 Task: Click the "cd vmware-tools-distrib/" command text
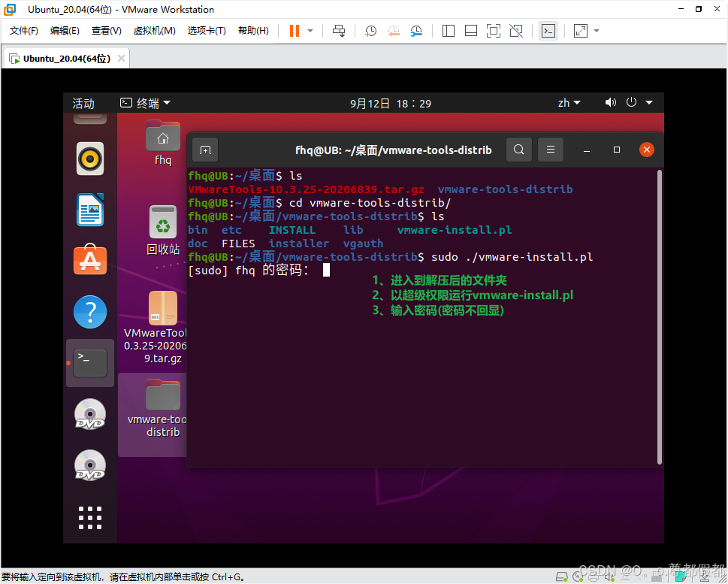click(370, 203)
